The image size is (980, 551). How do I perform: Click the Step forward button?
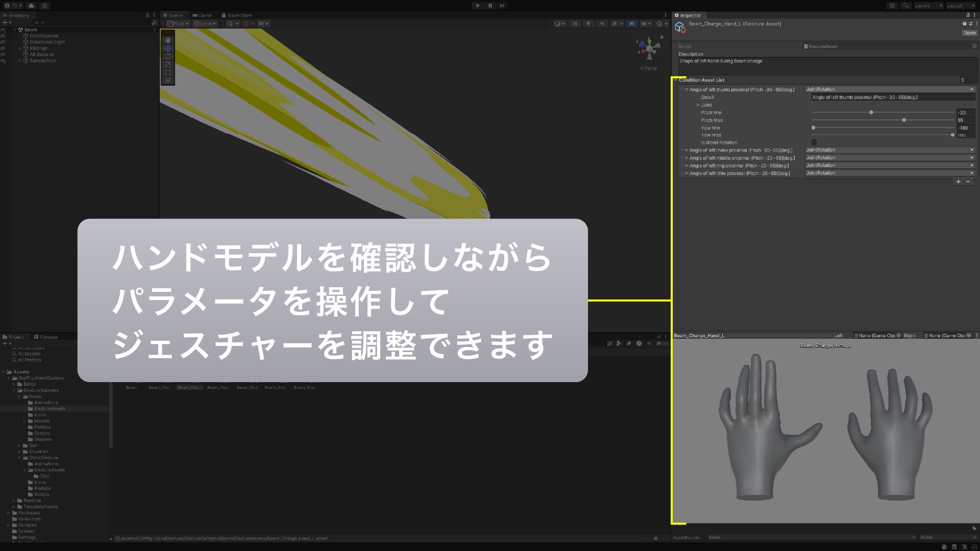502,6
